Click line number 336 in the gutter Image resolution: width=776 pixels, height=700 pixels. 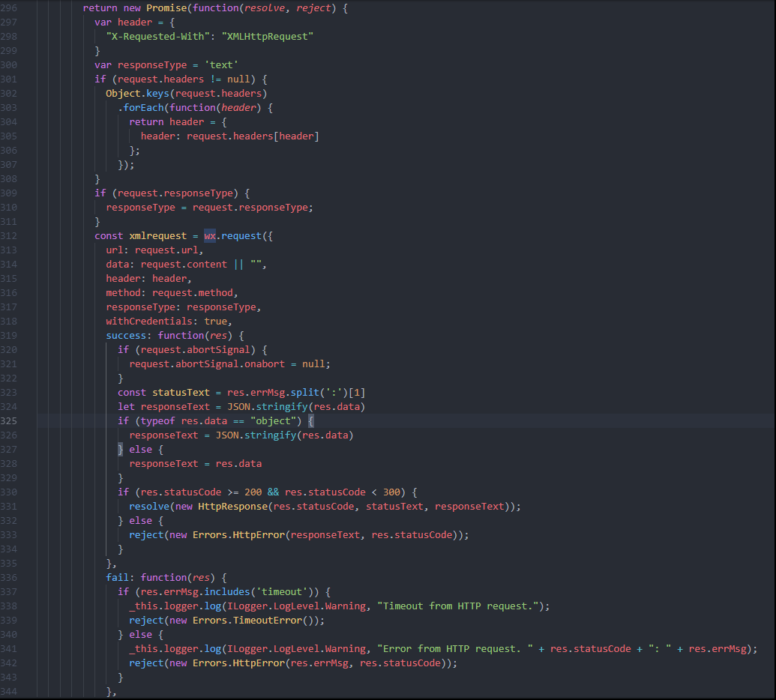click(8, 578)
